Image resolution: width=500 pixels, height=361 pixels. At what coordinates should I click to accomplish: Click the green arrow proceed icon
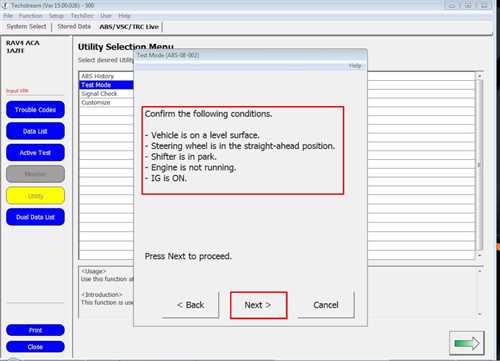pos(467,343)
